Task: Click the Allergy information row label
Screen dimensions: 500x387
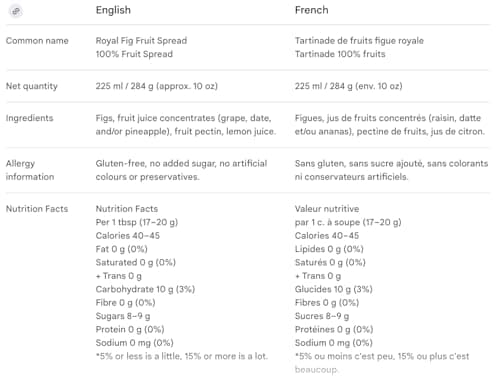Action: (30, 170)
